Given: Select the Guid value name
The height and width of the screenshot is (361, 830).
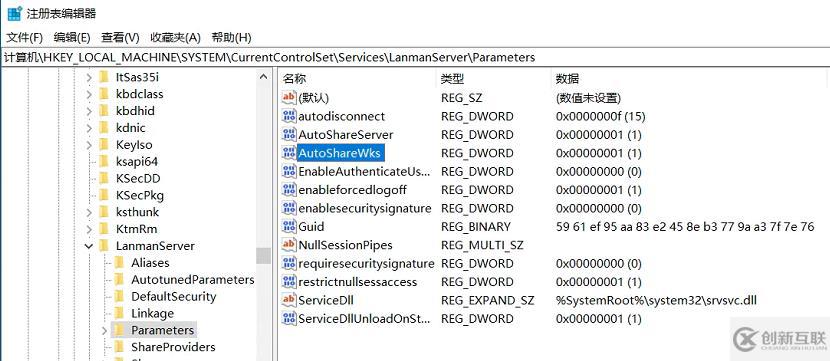Looking at the screenshot, I should click(x=311, y=227).
